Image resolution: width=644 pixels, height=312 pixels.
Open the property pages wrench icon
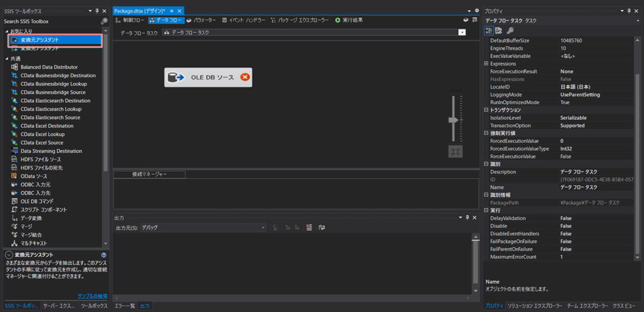tap(510, 31)
